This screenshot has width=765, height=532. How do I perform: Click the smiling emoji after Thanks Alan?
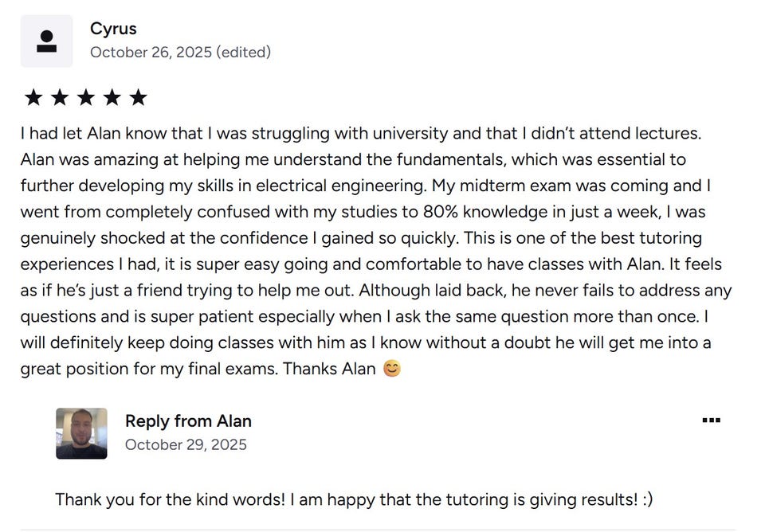click(x=391, y=370)
